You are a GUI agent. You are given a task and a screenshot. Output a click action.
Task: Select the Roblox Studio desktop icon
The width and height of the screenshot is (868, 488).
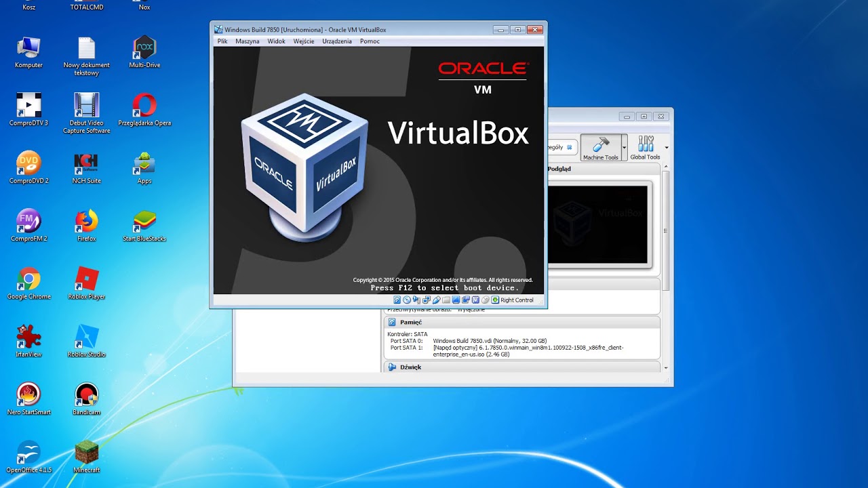[x=86, y=341]
